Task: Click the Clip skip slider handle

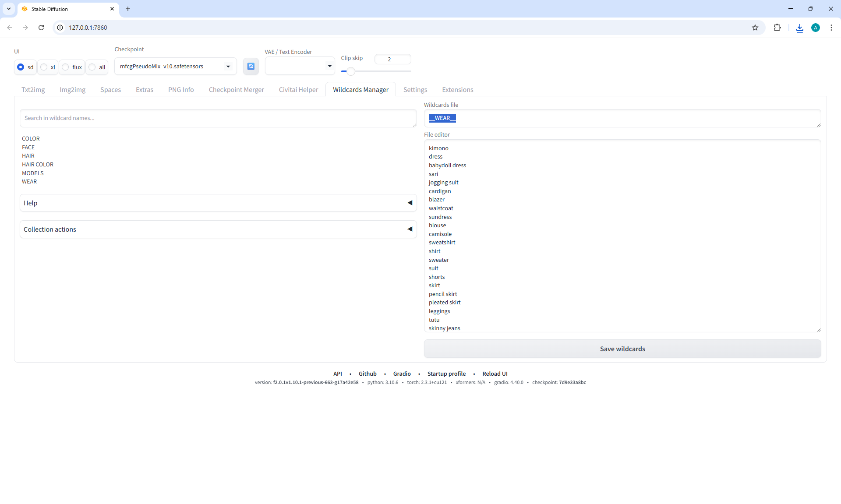Action: [x=350, y=71]
